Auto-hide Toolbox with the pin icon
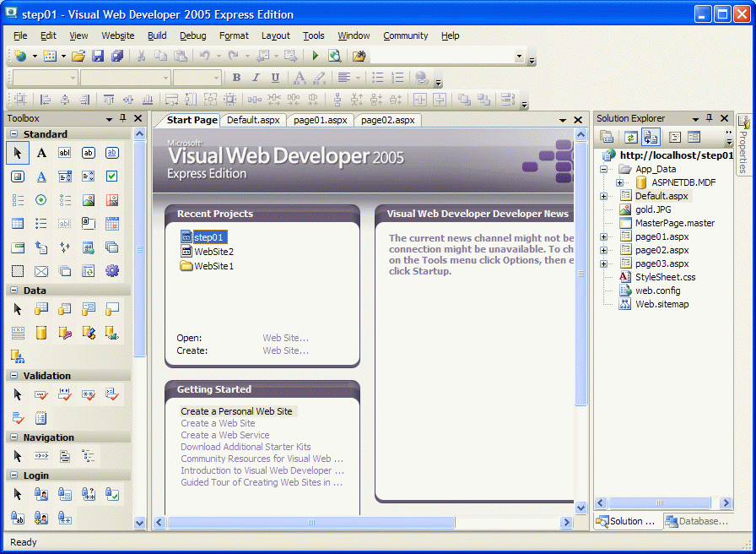756x554 pixels. (123, 118)
